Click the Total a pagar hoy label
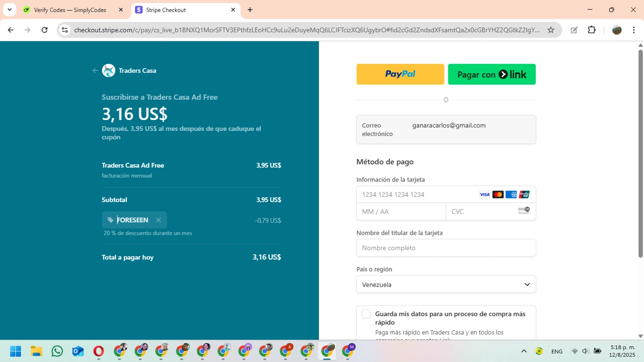This screenshot has width=644, height=362. coord(128,257)
